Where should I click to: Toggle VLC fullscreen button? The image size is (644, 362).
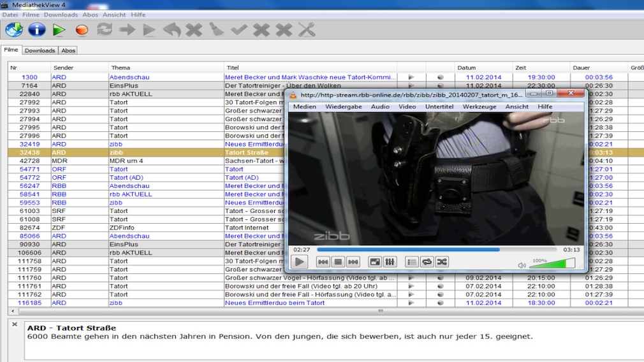pyautogui.click(x=375, y=262)
